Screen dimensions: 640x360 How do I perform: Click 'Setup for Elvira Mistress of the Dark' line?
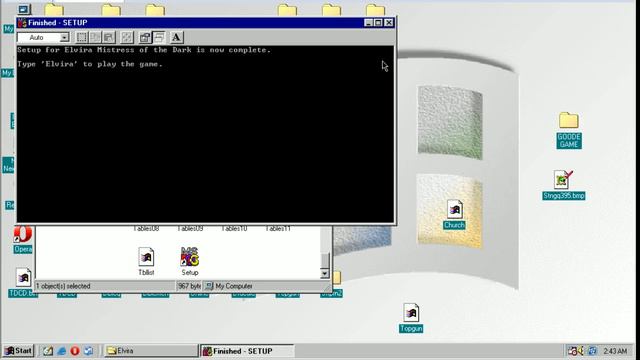coord(144,50)
